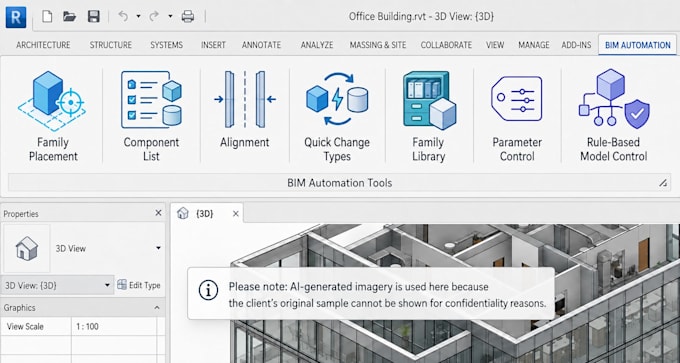Collapse the Graphics section

[157, 308]
